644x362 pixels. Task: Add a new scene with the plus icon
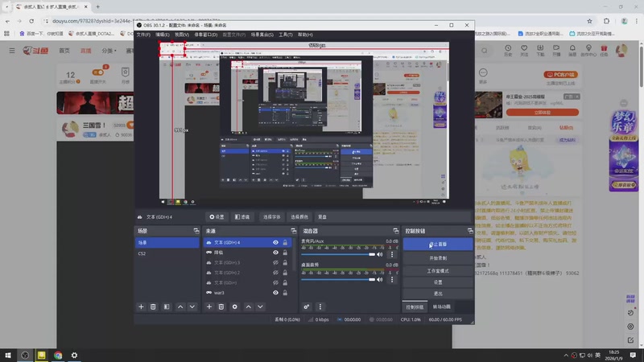coord(141,306)
